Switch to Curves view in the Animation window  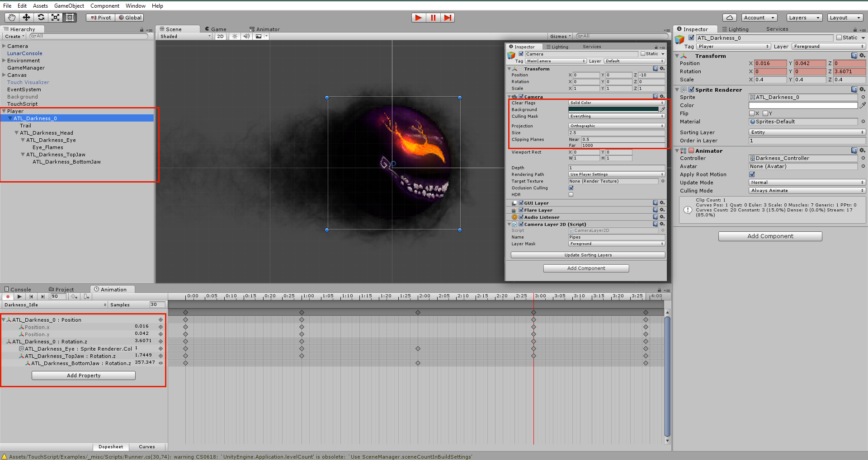[147, 447]
